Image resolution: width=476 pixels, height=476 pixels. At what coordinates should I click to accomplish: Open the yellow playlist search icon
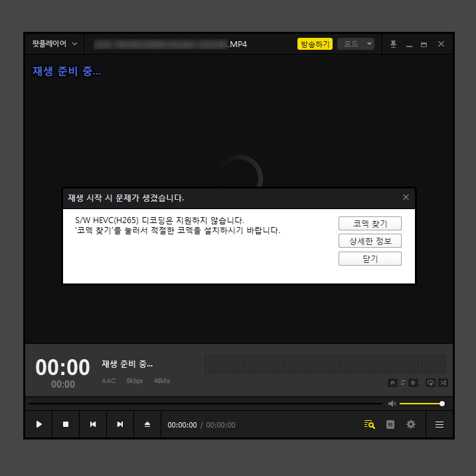pyautogui.click(x=369, y=424)
